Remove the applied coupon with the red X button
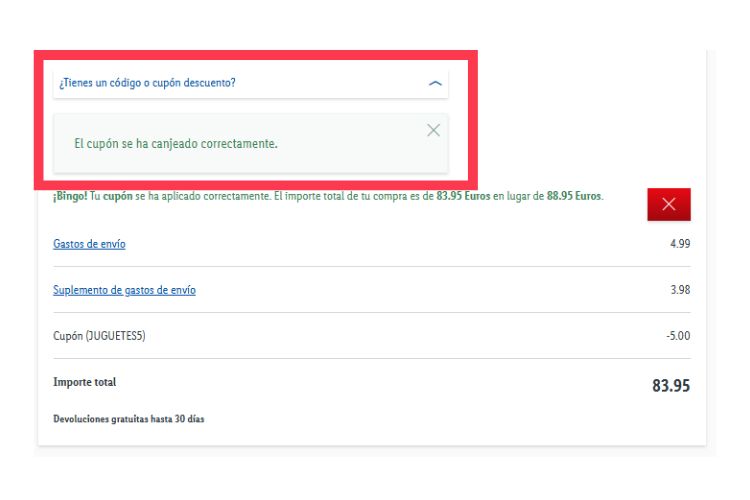This screenshot has height=500, width=750. click(668, 204)
